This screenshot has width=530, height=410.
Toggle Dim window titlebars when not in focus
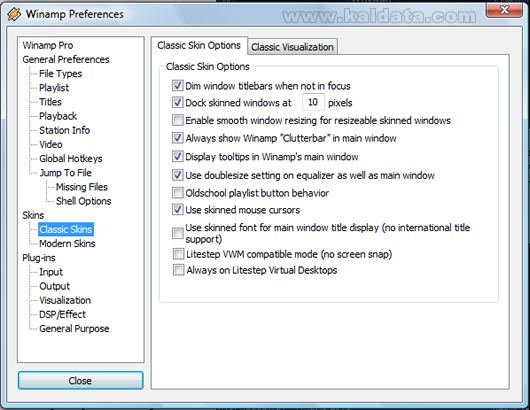[x=177, y=86]
